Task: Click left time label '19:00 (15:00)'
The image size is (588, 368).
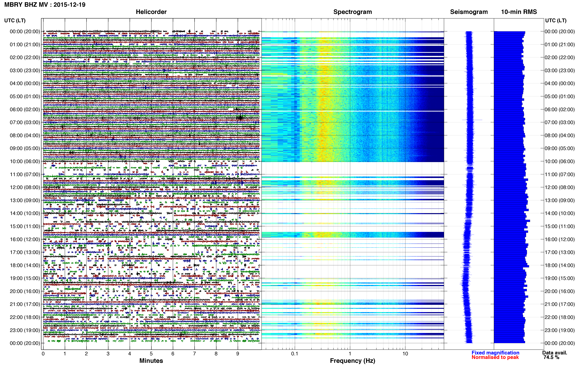Action: [x=25, y=278]
